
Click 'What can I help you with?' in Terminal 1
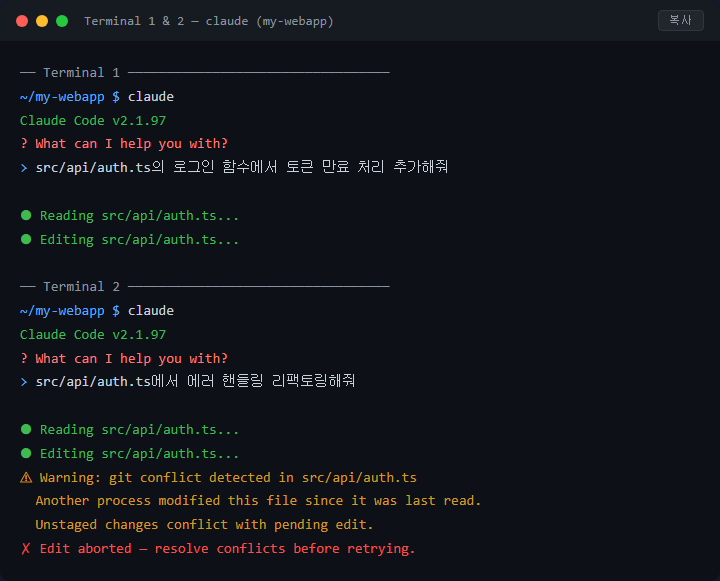pos(131,144)
